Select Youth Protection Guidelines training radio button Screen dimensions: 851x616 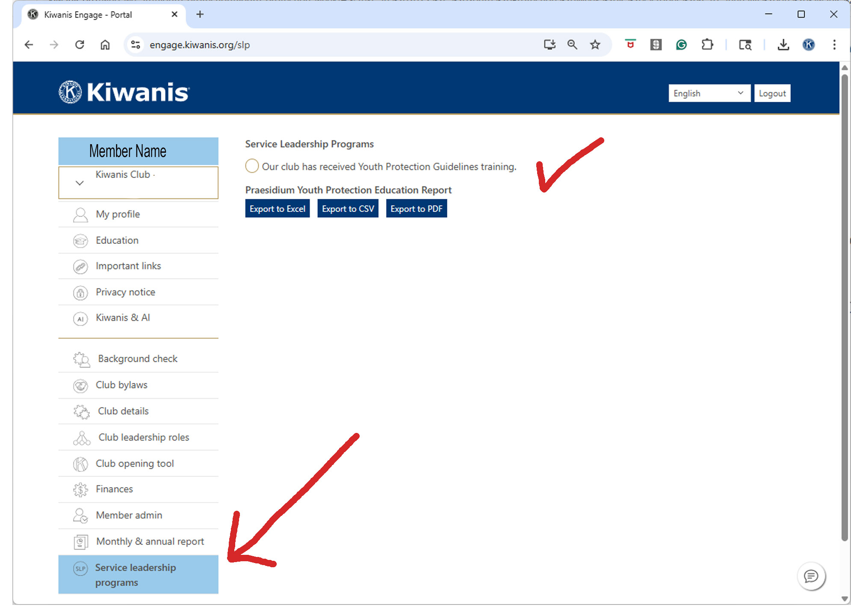pos(252,166)
